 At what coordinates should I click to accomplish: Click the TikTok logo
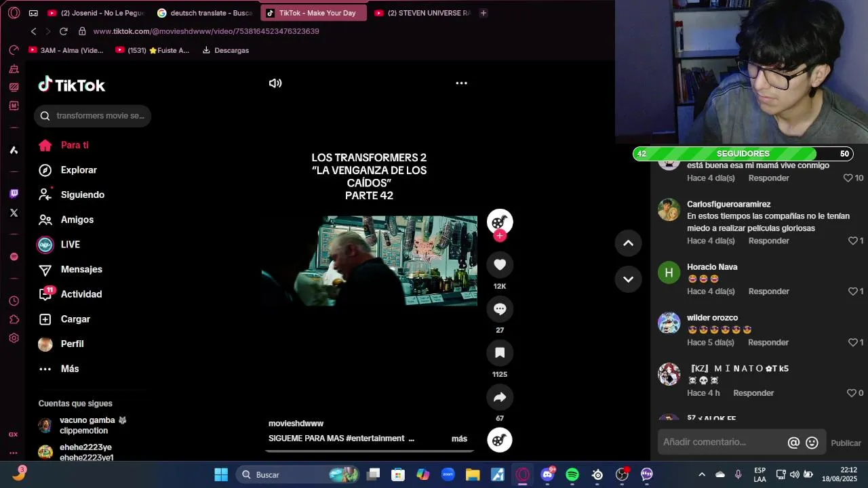point(72,85)
